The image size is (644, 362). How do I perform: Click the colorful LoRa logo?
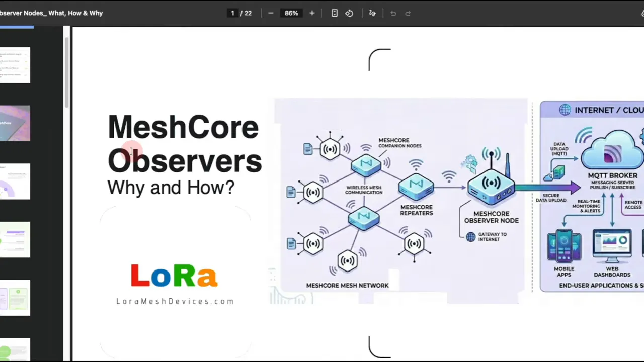click(x=174, y=276)
